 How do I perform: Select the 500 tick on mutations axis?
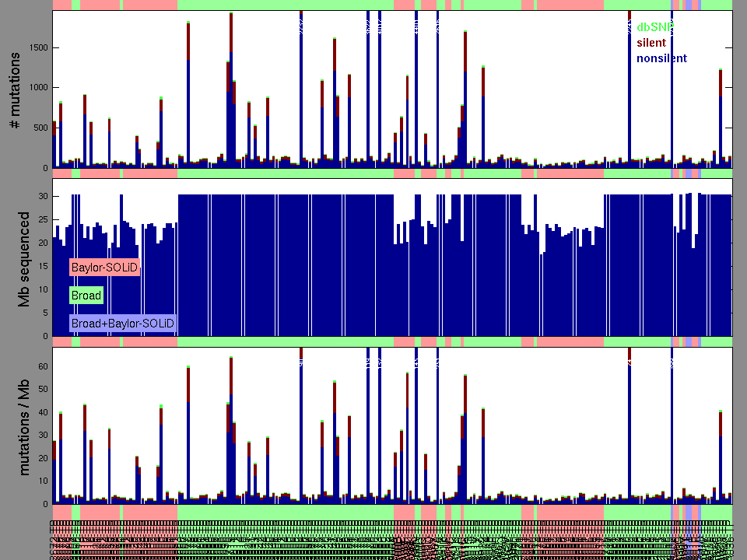click(40, 128)
